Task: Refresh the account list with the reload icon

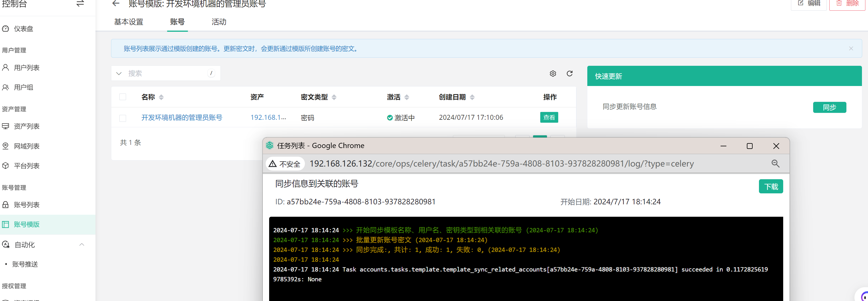Action: [569, 74]
